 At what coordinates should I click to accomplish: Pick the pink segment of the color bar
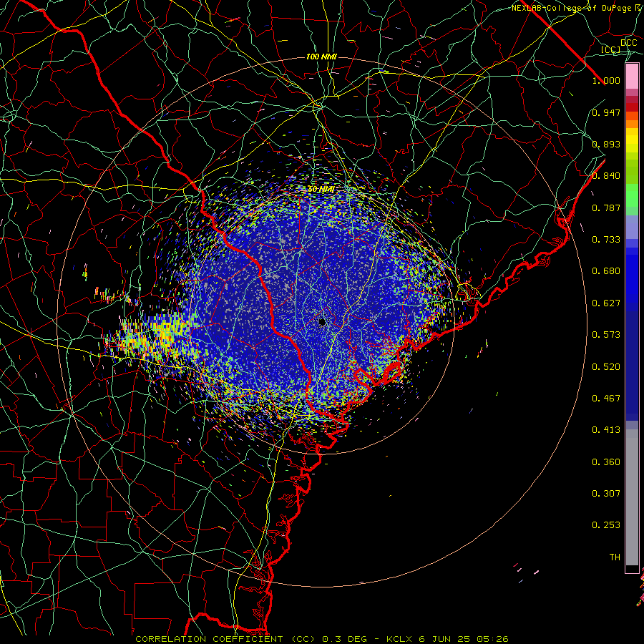632,77
